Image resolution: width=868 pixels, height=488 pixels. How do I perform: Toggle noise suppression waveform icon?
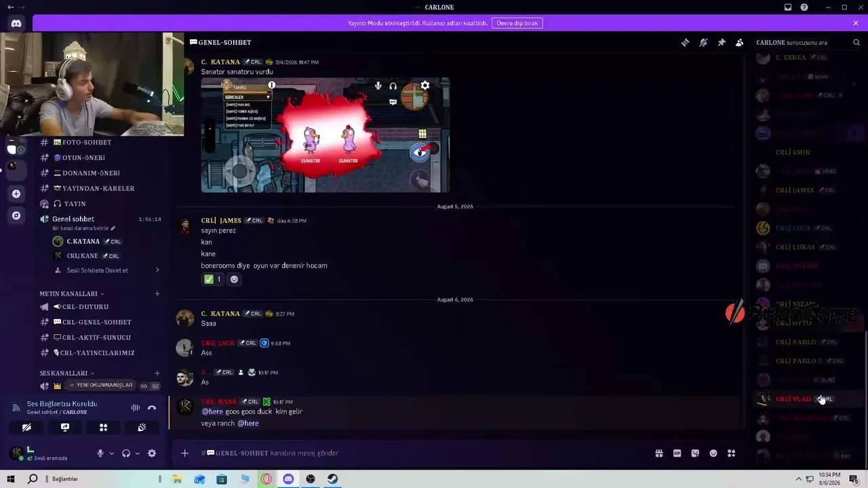pos(136,408)
